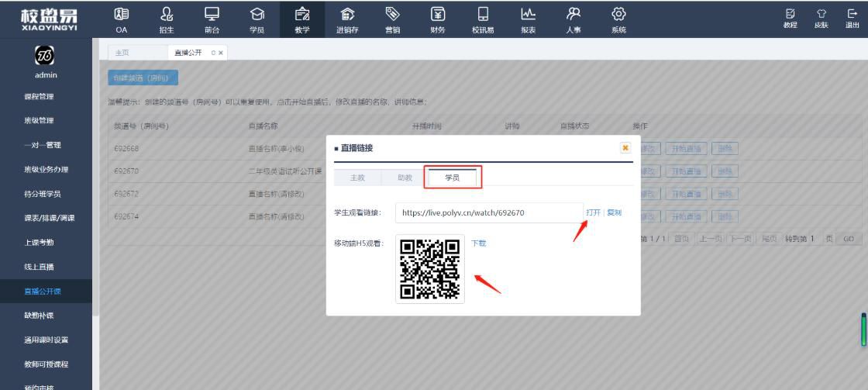Screen dimensions: 868x390
Task: Click channel number 692674 cell
Action: pyautogui.click(x=126, y=216)
